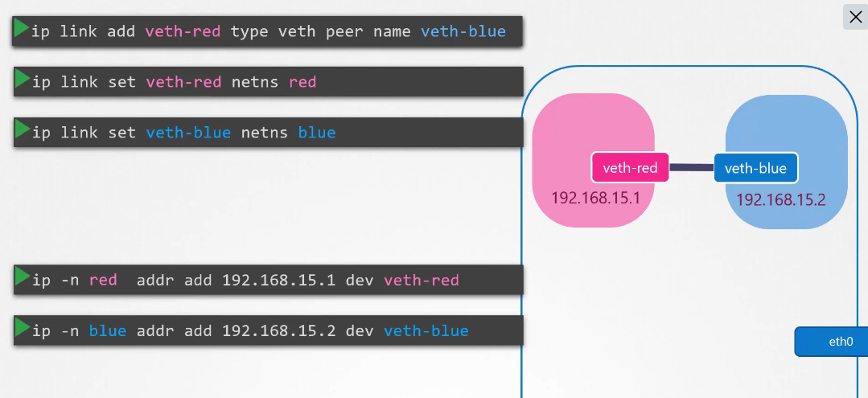Close the slide with the X button
The width and height of the screenshot is (868, 398).
click(855, 17)
